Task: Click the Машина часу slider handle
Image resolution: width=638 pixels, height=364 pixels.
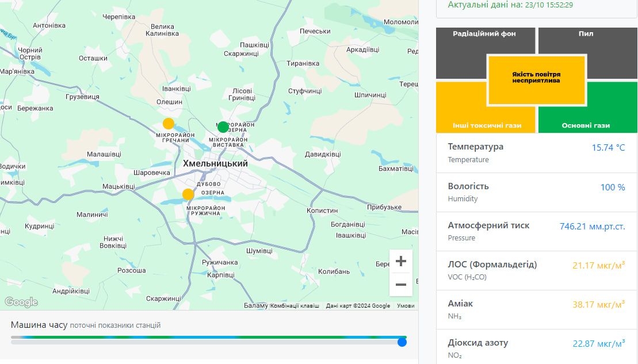Action: pos(402,342)
